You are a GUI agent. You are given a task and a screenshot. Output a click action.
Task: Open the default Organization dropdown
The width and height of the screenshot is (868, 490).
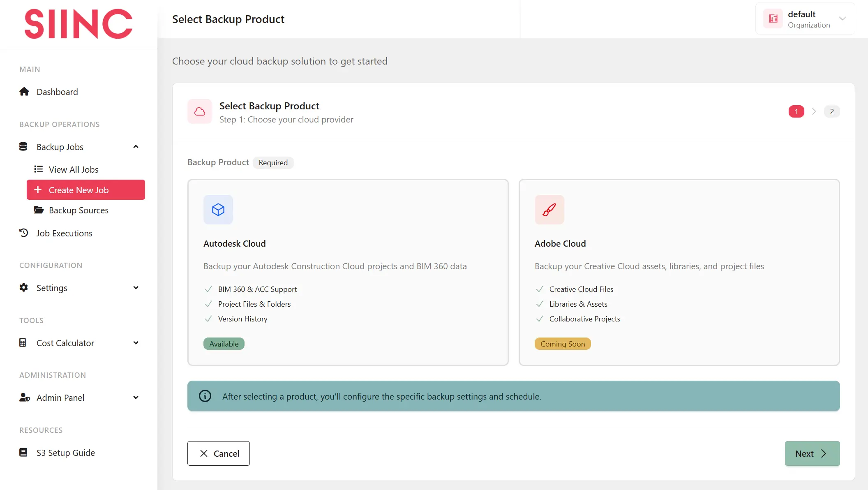pyautogui.click(x=805, y=19)
